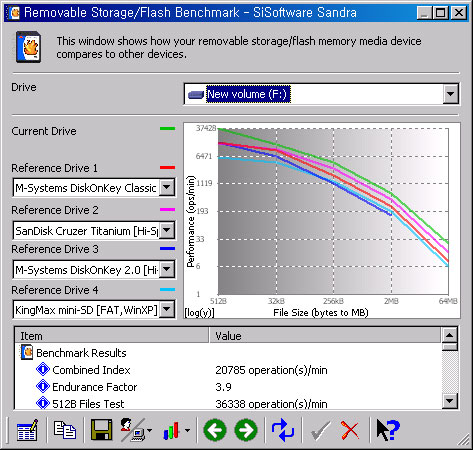The height and width of the screenshot is (450, 473).
Task: Click the window resize grip corner
Action: [x=463, y=440]
